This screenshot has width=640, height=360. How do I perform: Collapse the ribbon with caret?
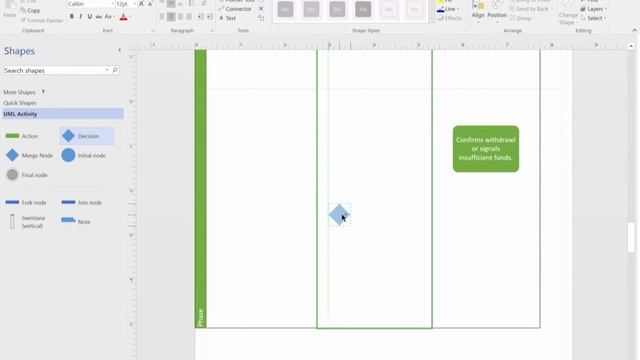tap(634, 30)
